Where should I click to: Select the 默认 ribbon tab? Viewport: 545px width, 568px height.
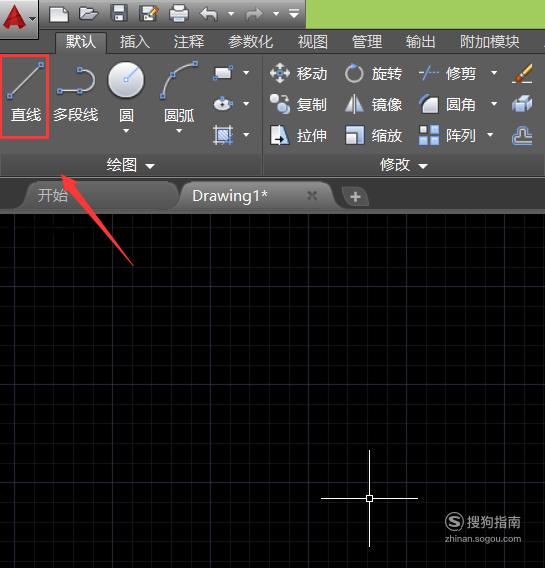[x=81, y=42]
